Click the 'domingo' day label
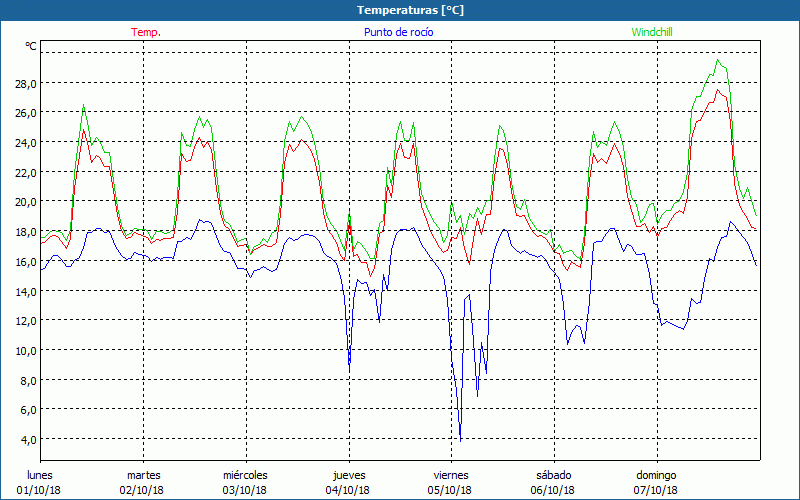This screenshot has height=500, width=800. 656,476
